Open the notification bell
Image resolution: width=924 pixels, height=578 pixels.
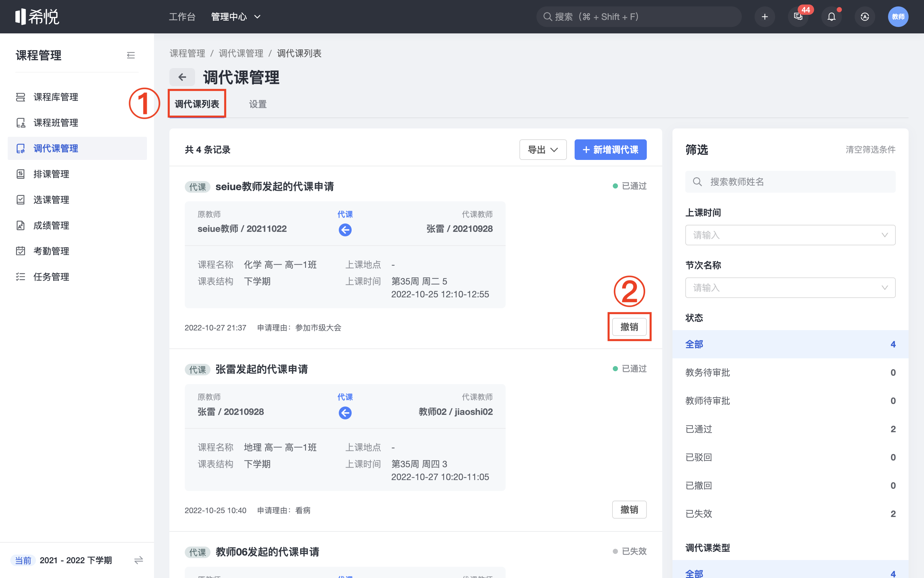[832, 17]
